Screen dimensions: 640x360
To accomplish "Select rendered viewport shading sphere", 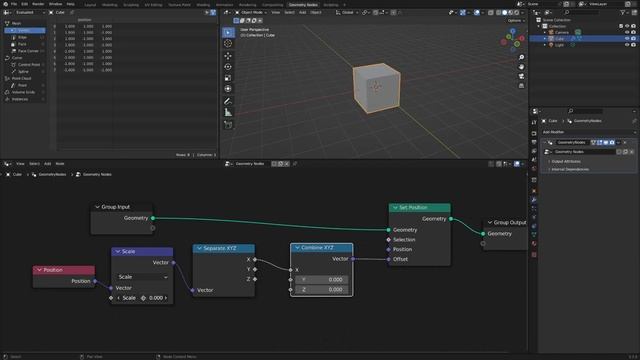I will click(x=517, y=13).
